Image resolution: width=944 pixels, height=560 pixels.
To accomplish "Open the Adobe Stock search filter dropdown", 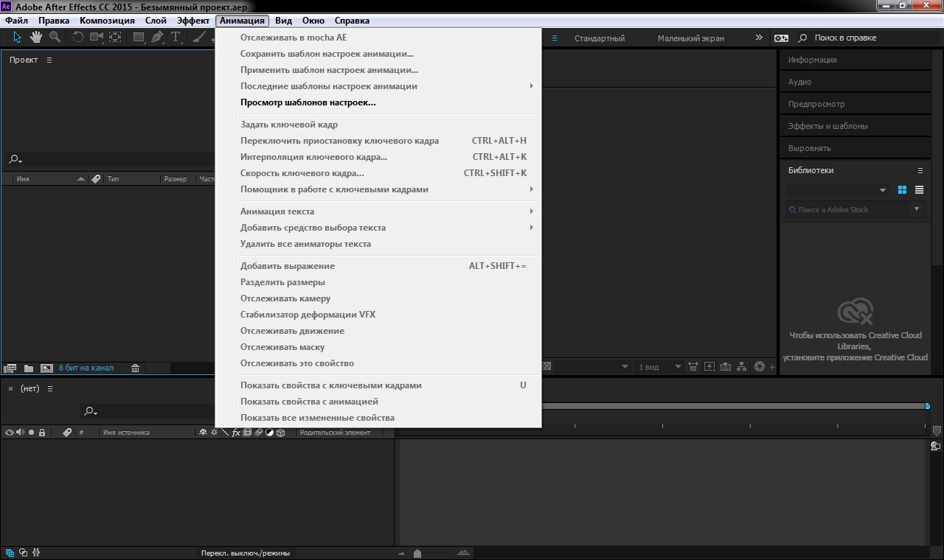I will [917, 209].
